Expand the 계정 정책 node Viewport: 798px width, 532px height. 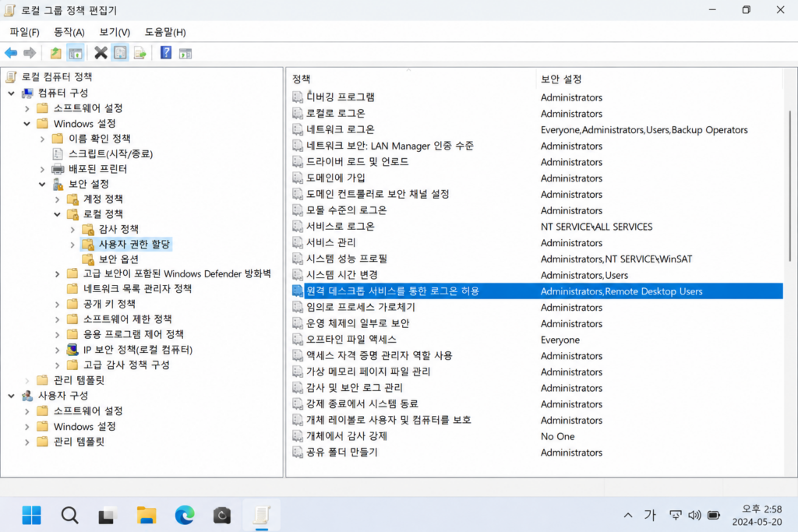pyautogui.click(x=58, y=199)
